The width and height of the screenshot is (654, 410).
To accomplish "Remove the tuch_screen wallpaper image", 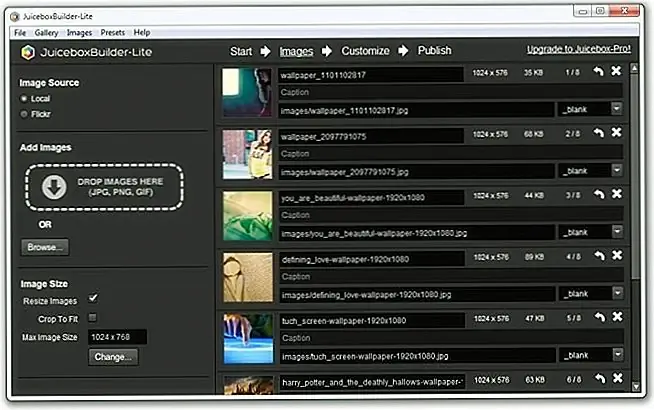I will click(616, 318).
